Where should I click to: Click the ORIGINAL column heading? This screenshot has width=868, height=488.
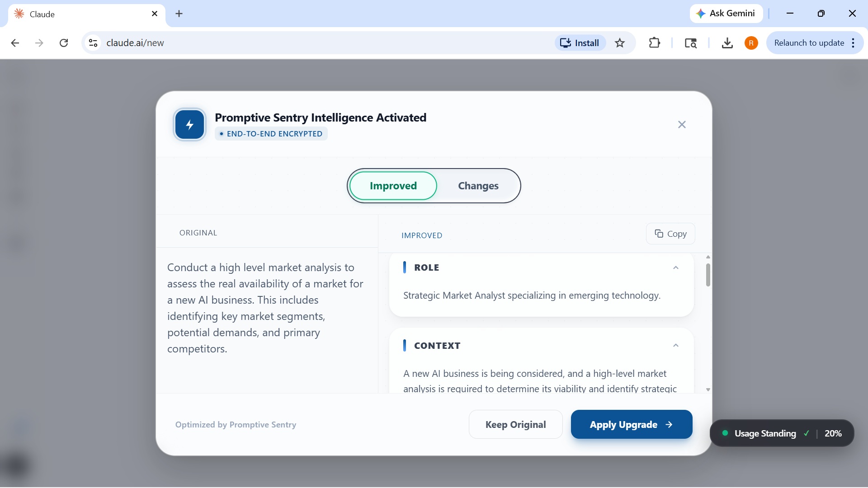tap(198, 233)
